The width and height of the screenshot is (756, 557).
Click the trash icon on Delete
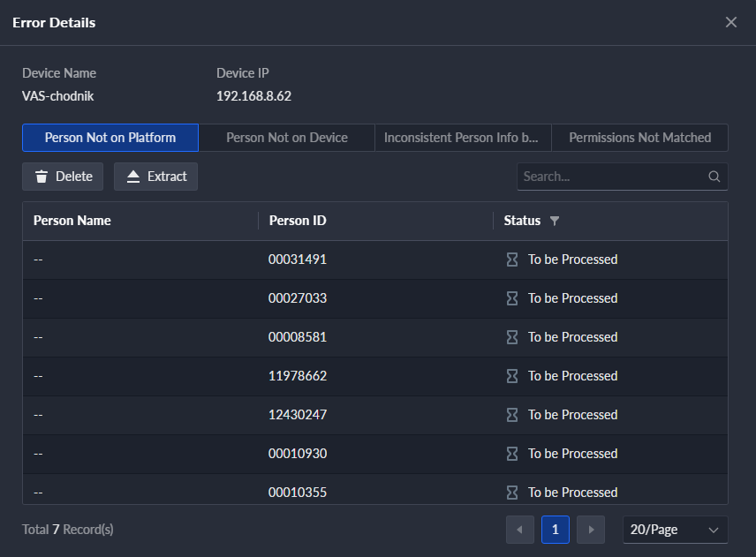tap(42, 177)
